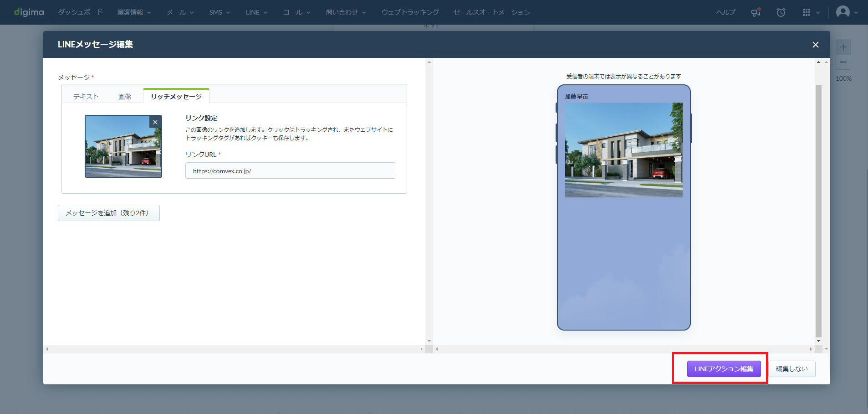Click the 受信者の端末では表示が異なることがあります notice
This screenshot has width=868, height=414.
[x=624, y=76]
